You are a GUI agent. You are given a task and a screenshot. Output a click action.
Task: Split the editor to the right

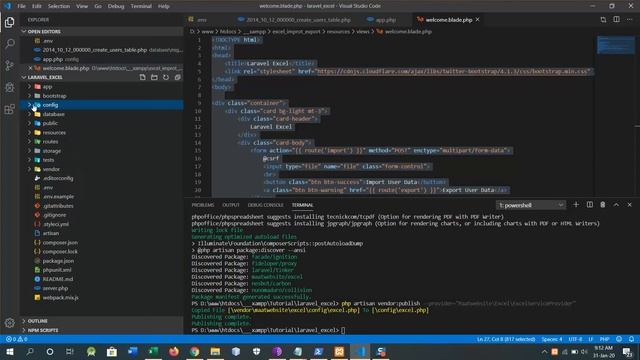coord(616,20)
